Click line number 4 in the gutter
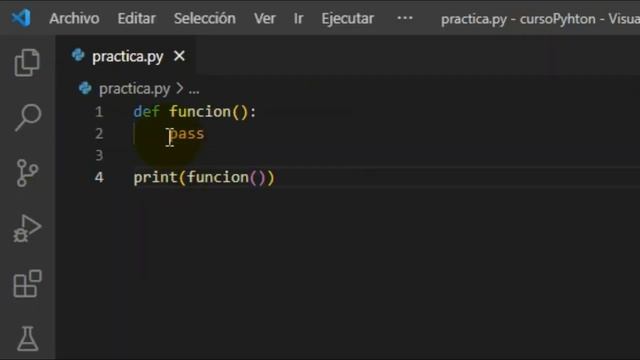640x360 pixels. (99, 178)
